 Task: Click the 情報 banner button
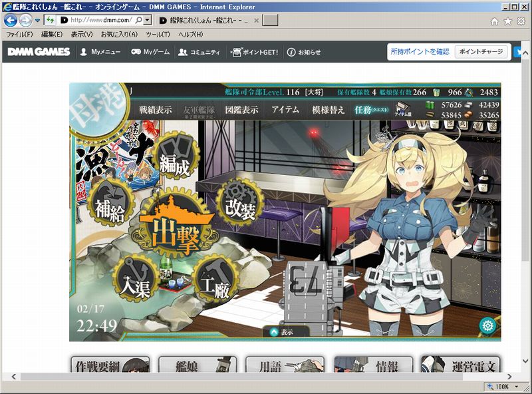pos(373,365)
